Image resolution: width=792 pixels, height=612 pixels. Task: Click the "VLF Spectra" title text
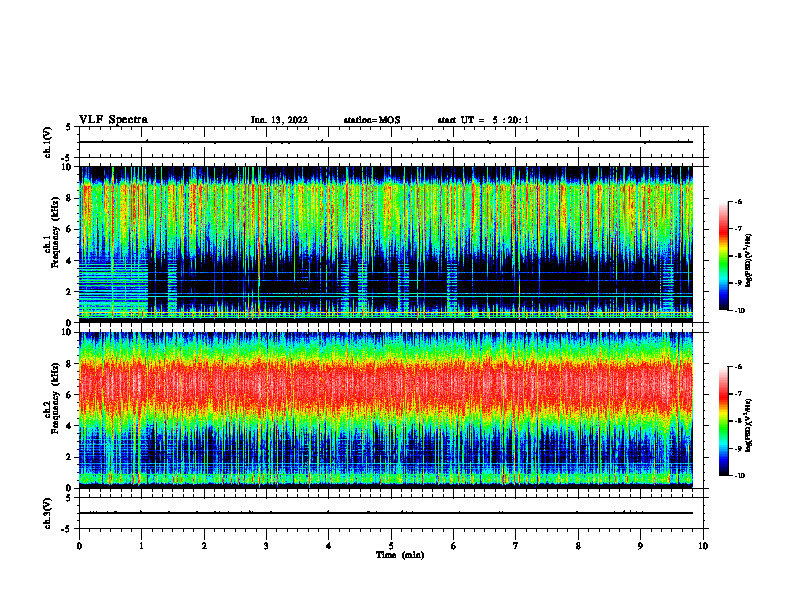113,120
